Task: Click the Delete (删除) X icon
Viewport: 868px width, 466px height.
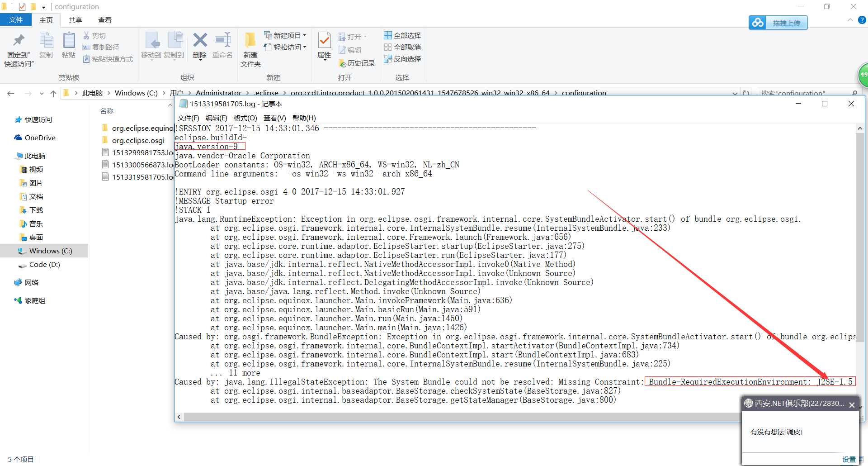Action: 200,45
